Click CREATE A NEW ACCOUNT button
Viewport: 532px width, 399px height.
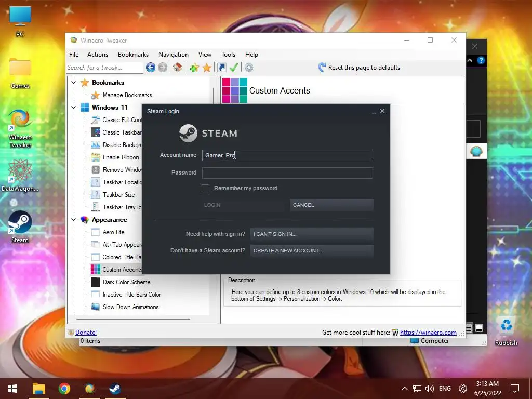click(x=312, y=251)
